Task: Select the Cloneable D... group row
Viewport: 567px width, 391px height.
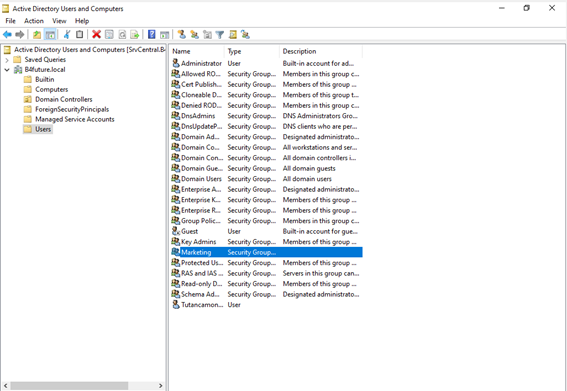Action: pos(267,95)
